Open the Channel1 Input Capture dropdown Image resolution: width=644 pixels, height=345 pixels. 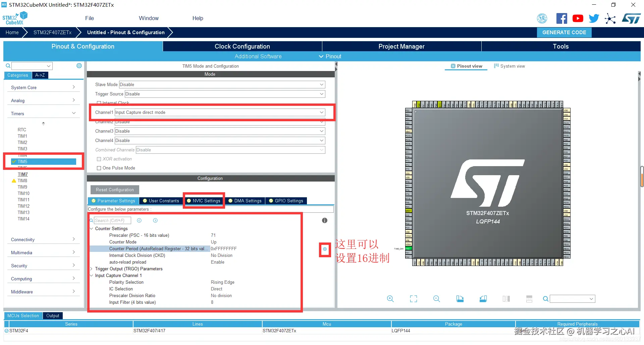click(x=220, y=113)
